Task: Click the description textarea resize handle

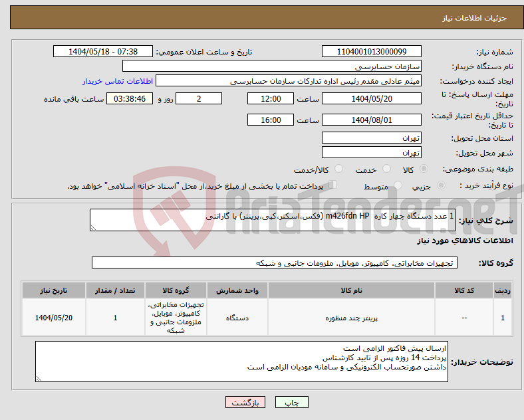Action: pyautogui.click(x=93, y=228)
